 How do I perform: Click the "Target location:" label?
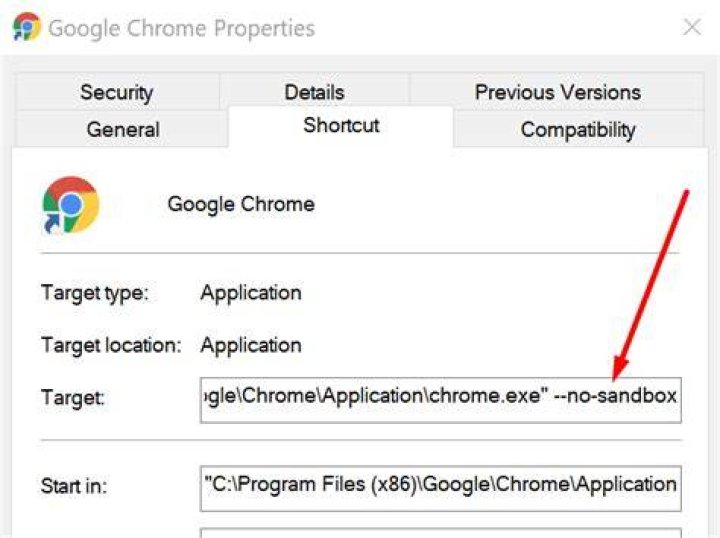click(112, 345)
